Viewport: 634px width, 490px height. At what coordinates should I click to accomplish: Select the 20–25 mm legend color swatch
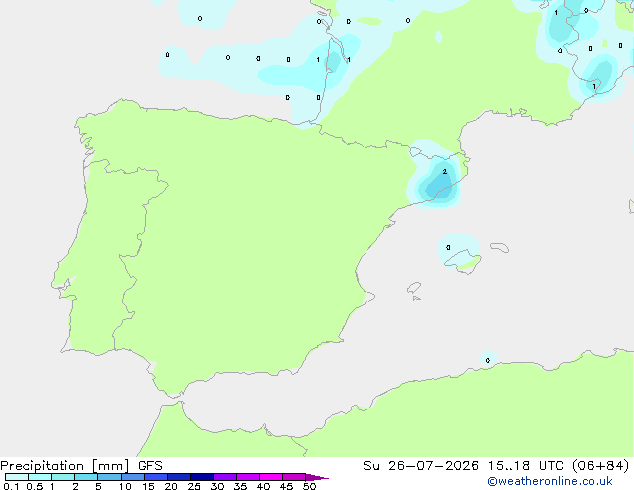tap(179, 477)
